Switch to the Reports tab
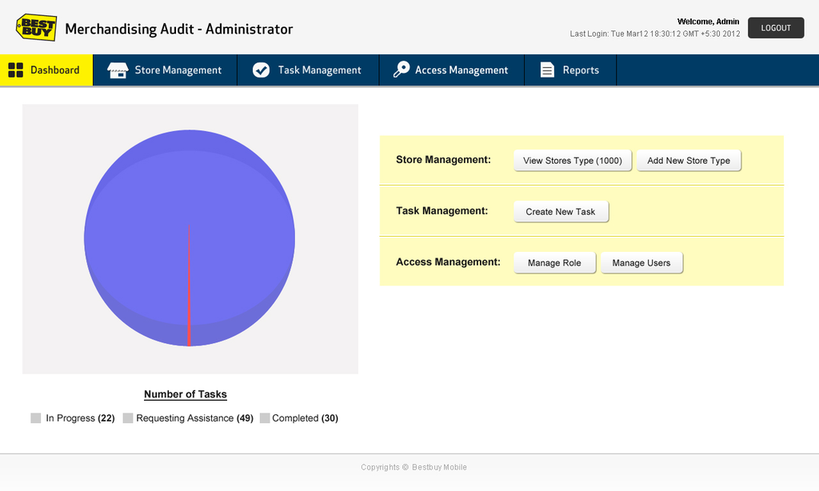The height and width of the screenshot is (491, 819). pos(580,70)
